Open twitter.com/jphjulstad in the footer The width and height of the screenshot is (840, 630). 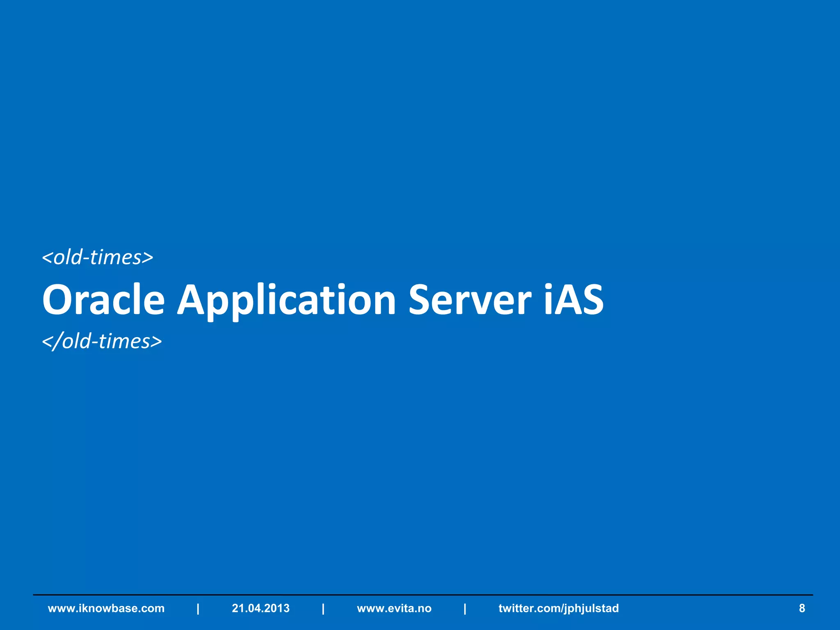tap(559, 608)
